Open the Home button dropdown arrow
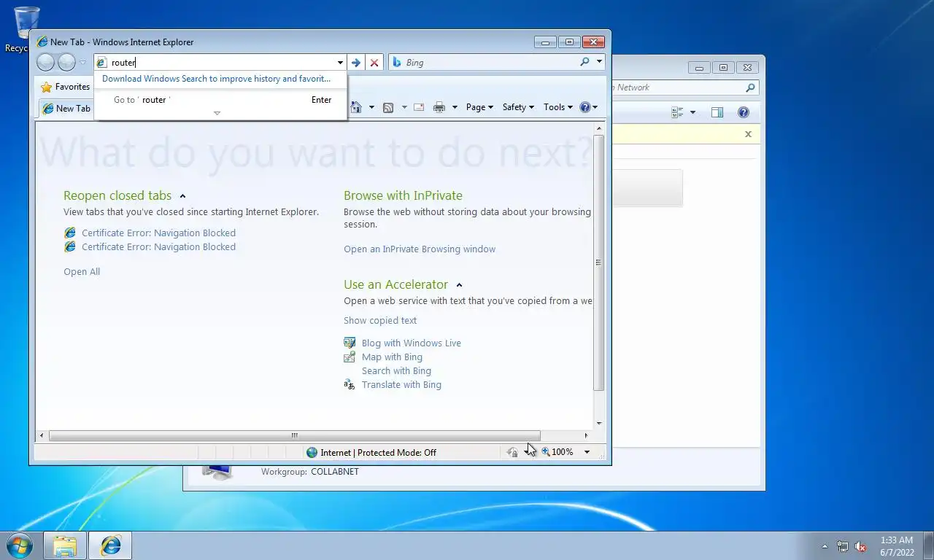This screenshot has width=934, height=560. click(371, 107)
